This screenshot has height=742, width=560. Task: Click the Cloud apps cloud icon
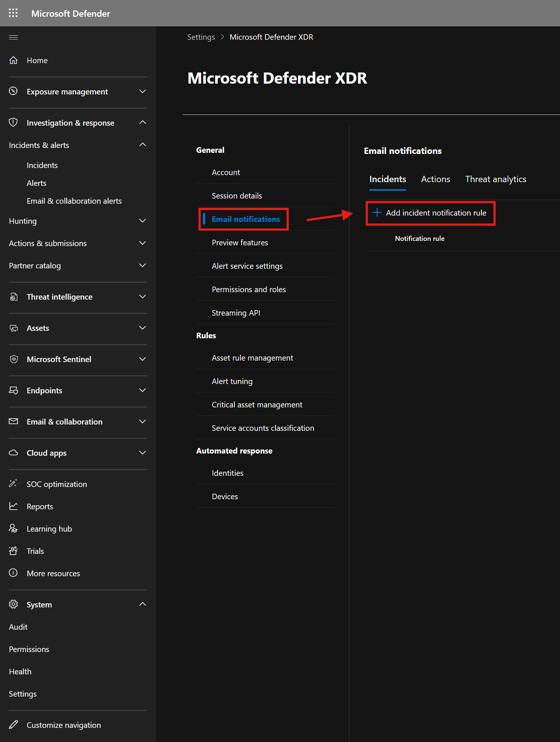click(x=13, y=453)
